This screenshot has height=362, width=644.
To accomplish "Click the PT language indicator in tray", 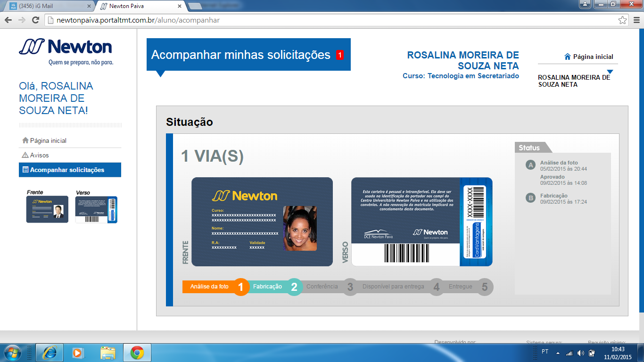I will coord(545,352).
